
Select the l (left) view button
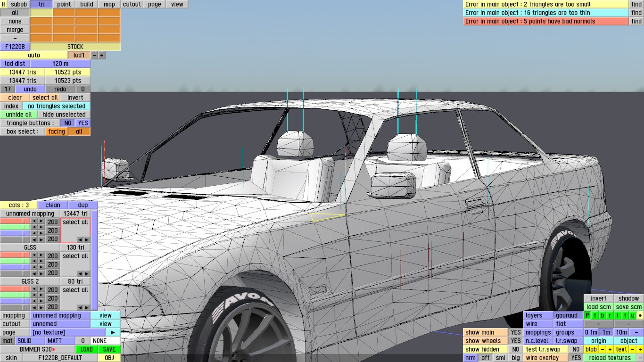[618, 315]
